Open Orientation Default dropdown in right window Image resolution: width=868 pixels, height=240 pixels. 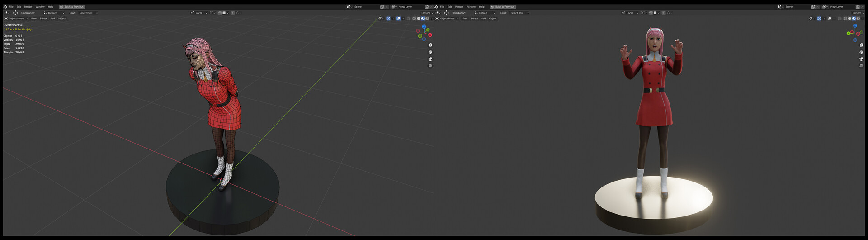485,13
